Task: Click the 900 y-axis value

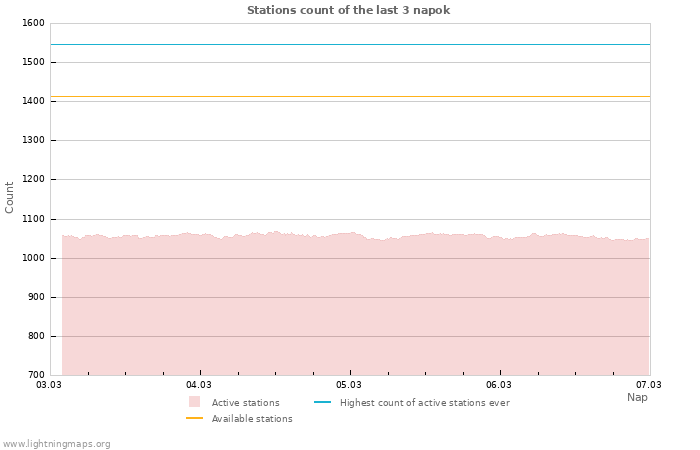Action: click(x=36, y=297)
